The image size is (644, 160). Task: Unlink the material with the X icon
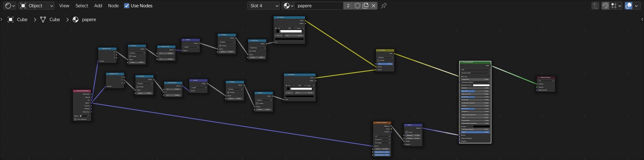coord(374,6)
